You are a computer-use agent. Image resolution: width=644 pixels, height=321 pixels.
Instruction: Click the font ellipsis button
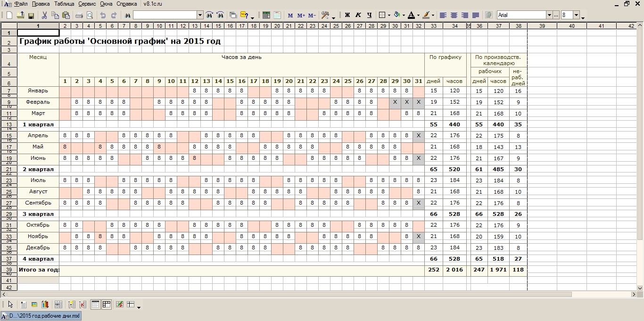pyautogui.click(x=556, y=15)
